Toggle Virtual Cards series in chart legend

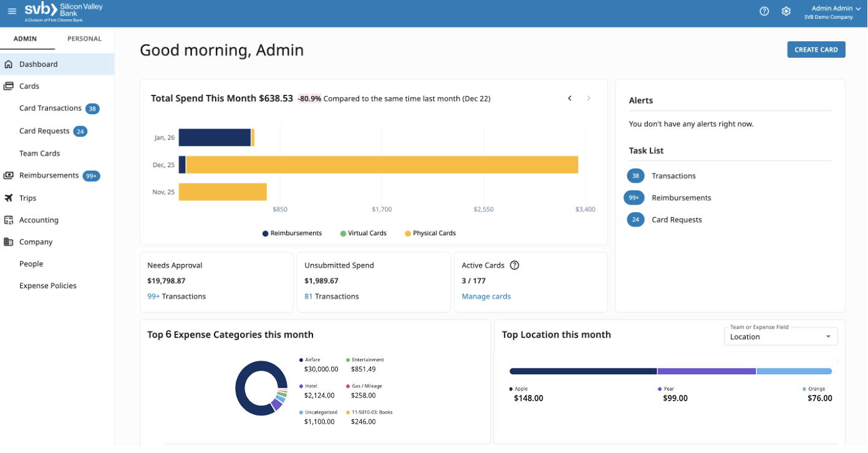[x=363, y=233]
